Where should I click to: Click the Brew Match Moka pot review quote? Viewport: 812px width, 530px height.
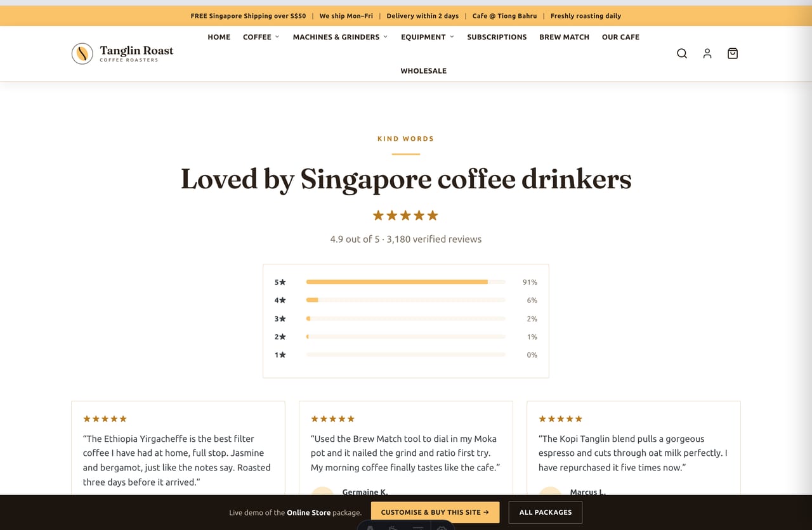[x=405, y=453]
